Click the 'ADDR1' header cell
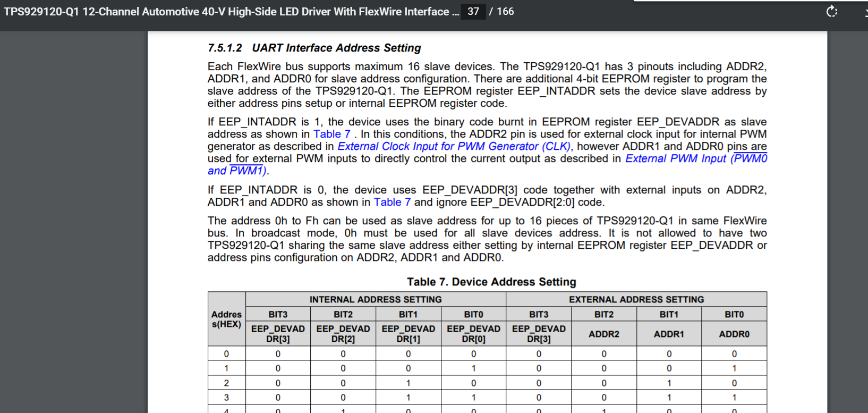 (669, 334)
